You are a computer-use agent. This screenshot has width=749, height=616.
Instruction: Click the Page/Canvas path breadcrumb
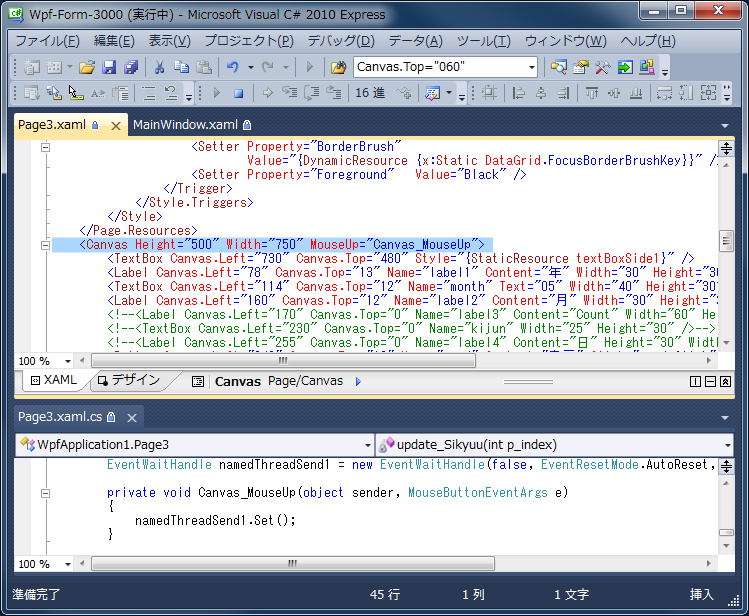(305, 381)
